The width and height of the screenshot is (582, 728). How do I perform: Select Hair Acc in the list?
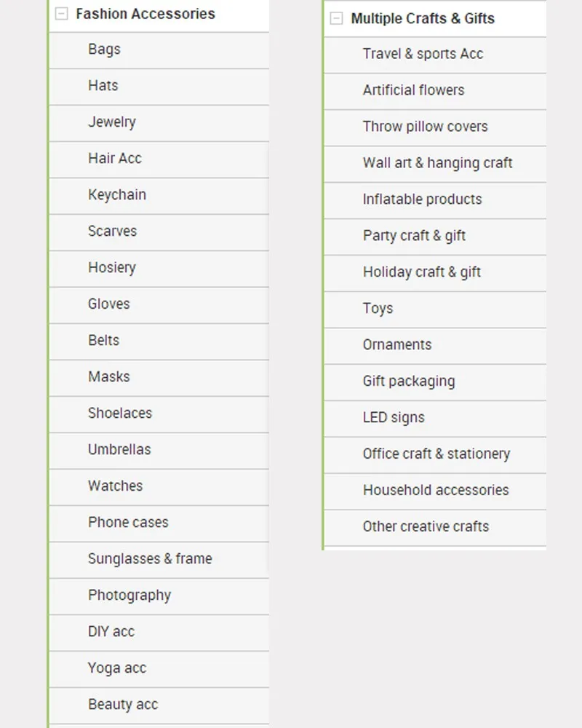[x=159, y=159]
